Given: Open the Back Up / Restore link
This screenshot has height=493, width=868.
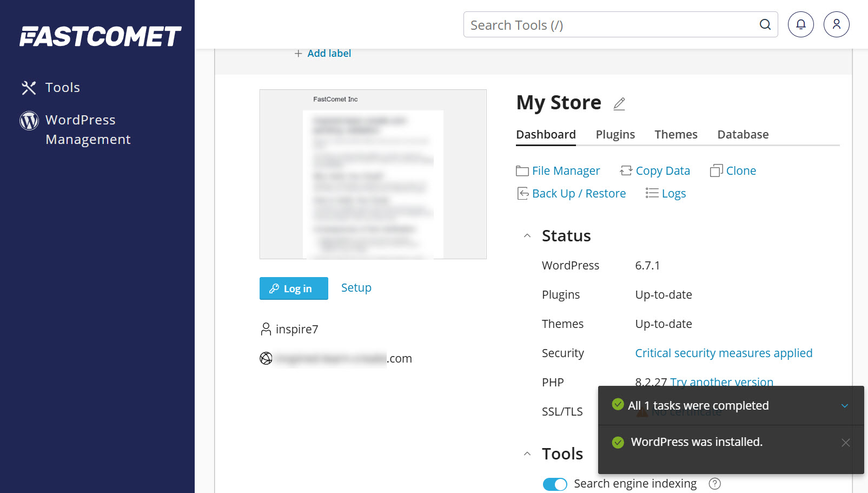Looking at the screenshot, I should click(x=579, y=194).
